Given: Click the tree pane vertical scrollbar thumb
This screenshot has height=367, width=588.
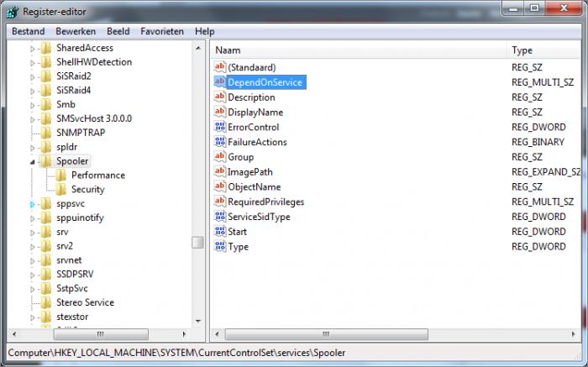Looking at the screenshot, I should point(197,242).
